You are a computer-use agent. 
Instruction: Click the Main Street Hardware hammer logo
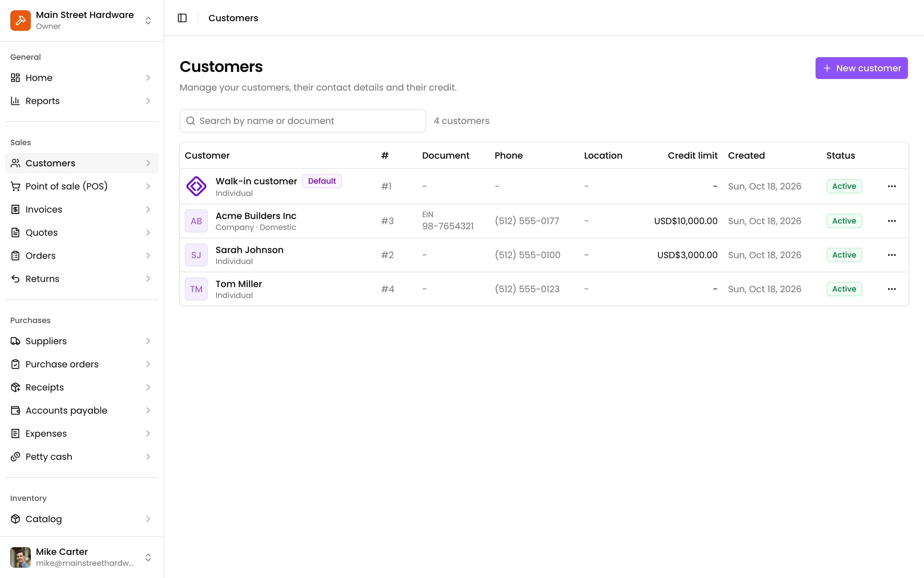pos(20,20)
